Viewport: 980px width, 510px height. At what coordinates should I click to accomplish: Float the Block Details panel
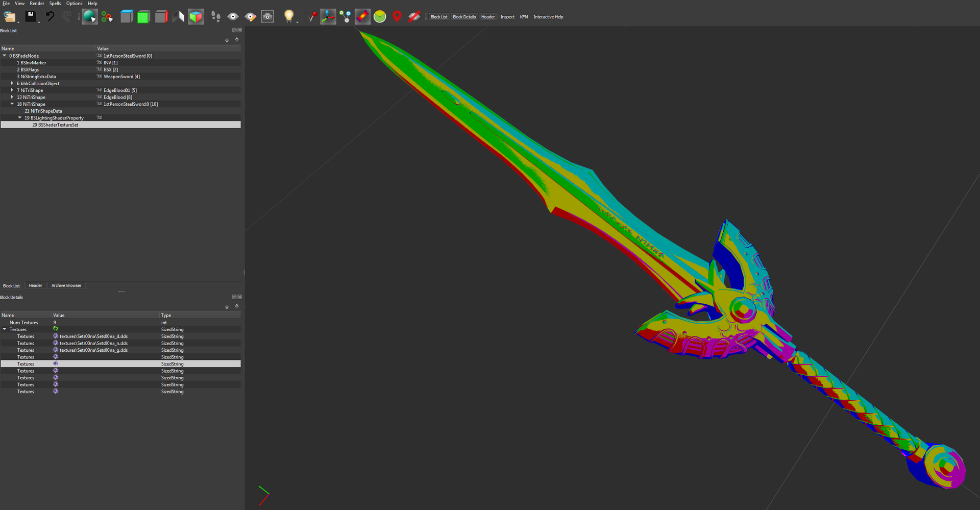234,297
